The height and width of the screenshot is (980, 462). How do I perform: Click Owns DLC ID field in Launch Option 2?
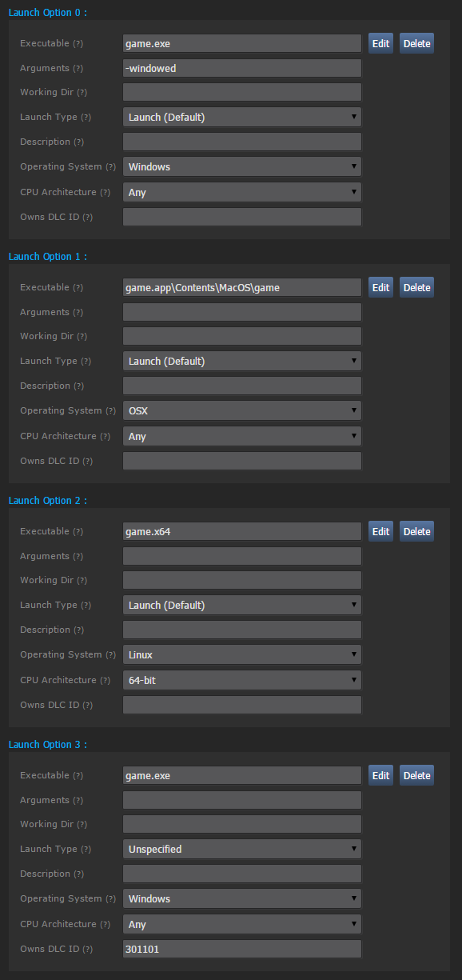pyautogui.click(x=242, y=705)
